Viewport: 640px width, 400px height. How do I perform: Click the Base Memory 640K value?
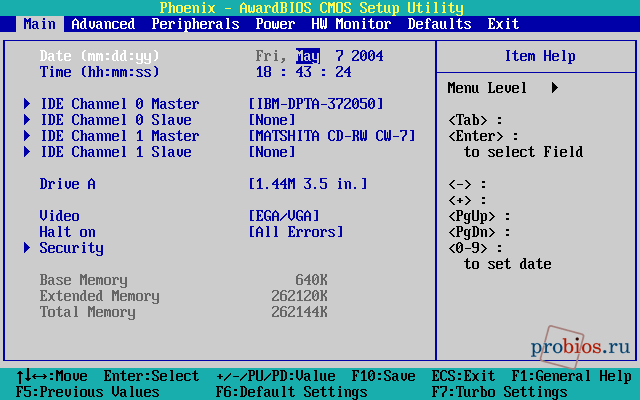pos(311,280)
